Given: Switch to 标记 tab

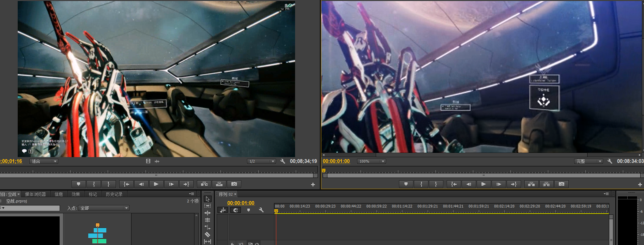Looking at the screenshot, I should (93, 194).
